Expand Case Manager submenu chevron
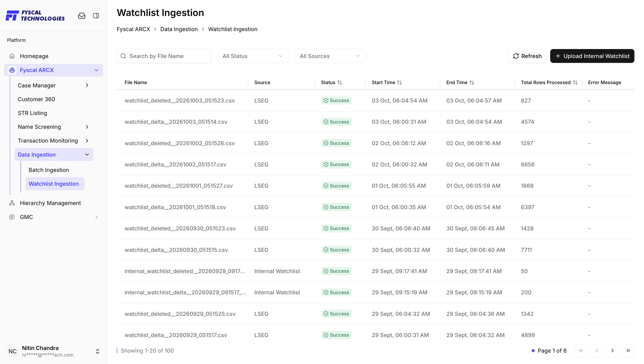 coord(87,86)
